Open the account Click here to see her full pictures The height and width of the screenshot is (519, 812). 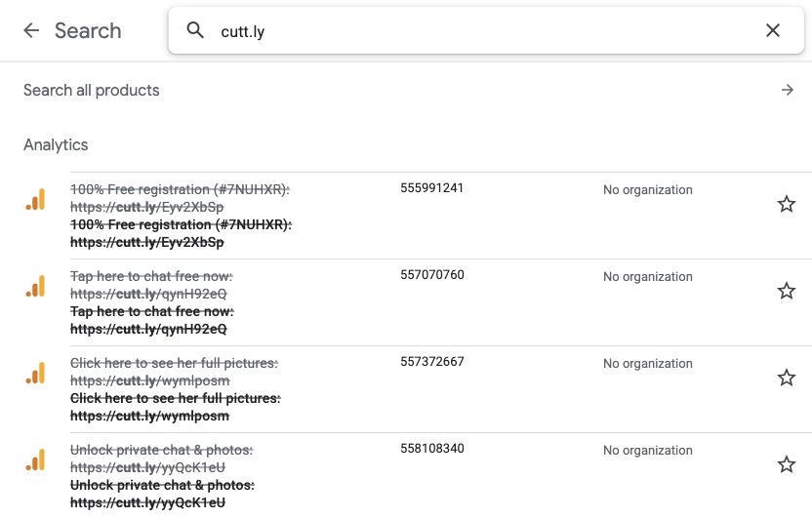pos(174,372)
